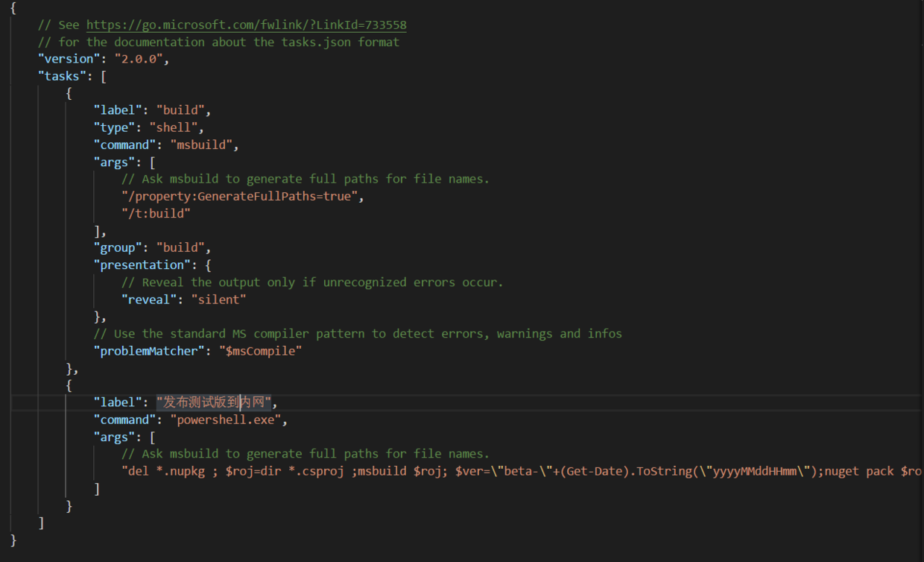Click the first build label value
Image resolution: width=924 pixels, height=562 pixels.
pos(181,110)
